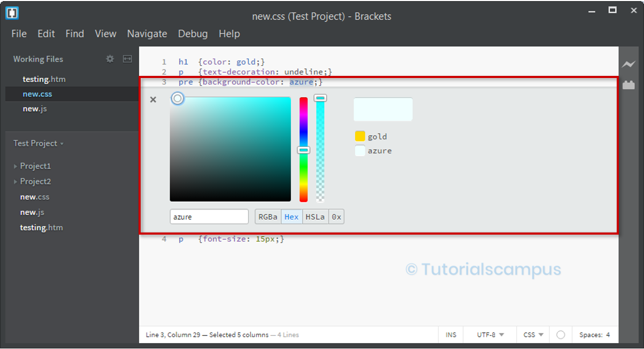Click the Brackets app logo icon
The width and height of the screenshot is (644, 349).
point(12,13)
